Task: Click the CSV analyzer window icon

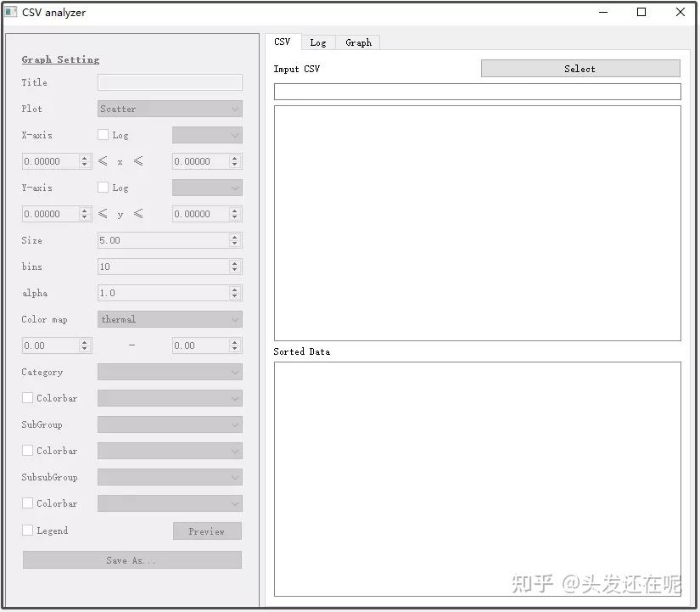Action: click(x=11, y=12)
